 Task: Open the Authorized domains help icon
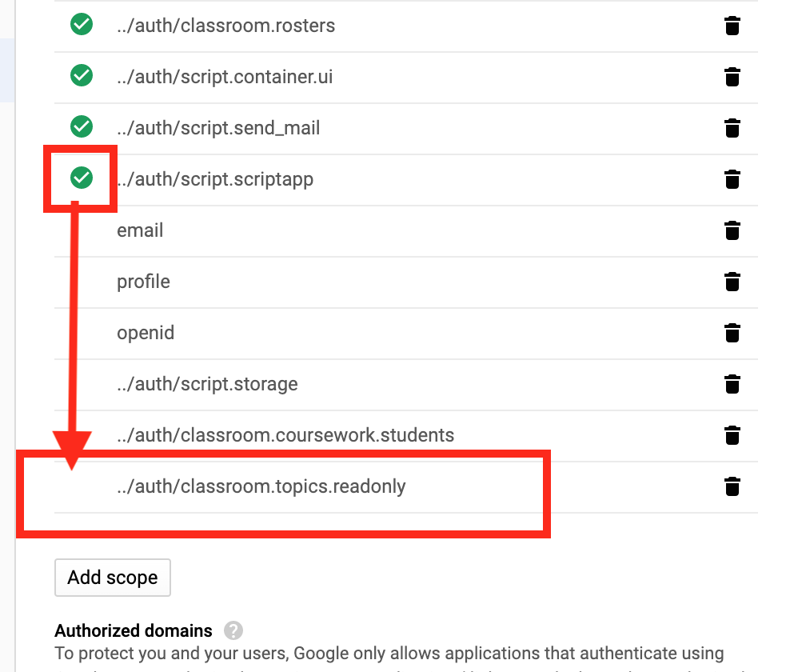click(x=233, y=631)
